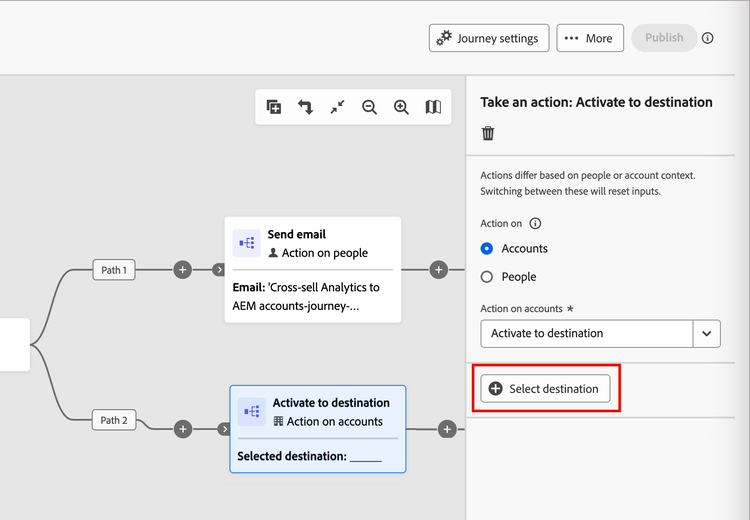This screenshot has width=750, height=520.
Task: Add a node after Path 1 label
Action: pos(182,269)
